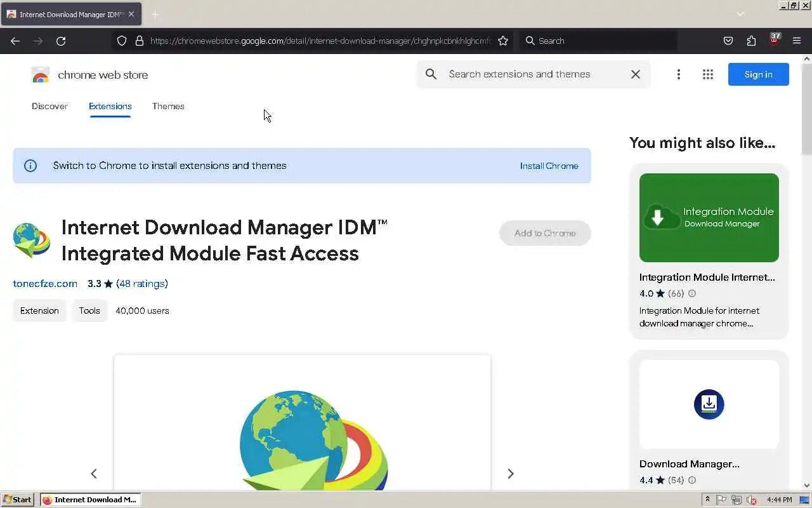The image size is (812, 508).
Task: Save page to Pocket
Action: [728, 41]
